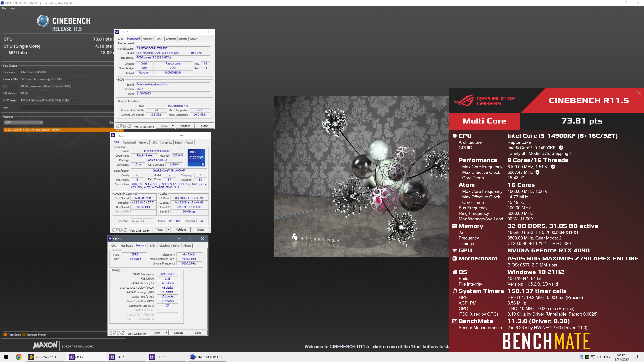This screenshot has height=362, width=644.
Task: Click the empty Info field in Cinebench
Action: 67,107
